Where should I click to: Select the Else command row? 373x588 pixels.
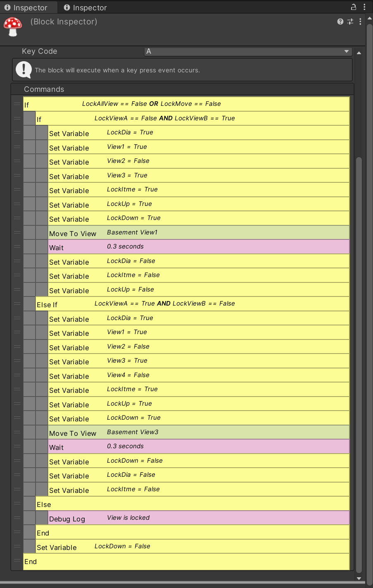coord(192,504)
